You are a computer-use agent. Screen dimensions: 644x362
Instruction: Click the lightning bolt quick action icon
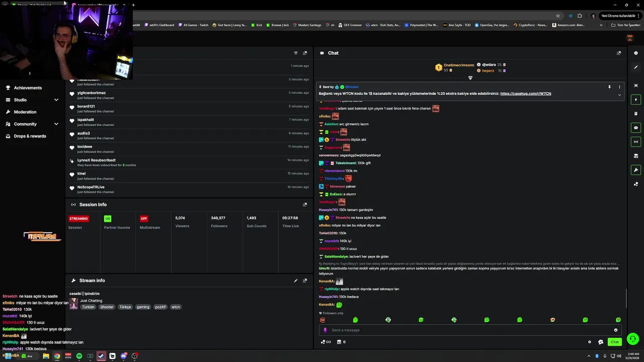[x=636, y=100]
